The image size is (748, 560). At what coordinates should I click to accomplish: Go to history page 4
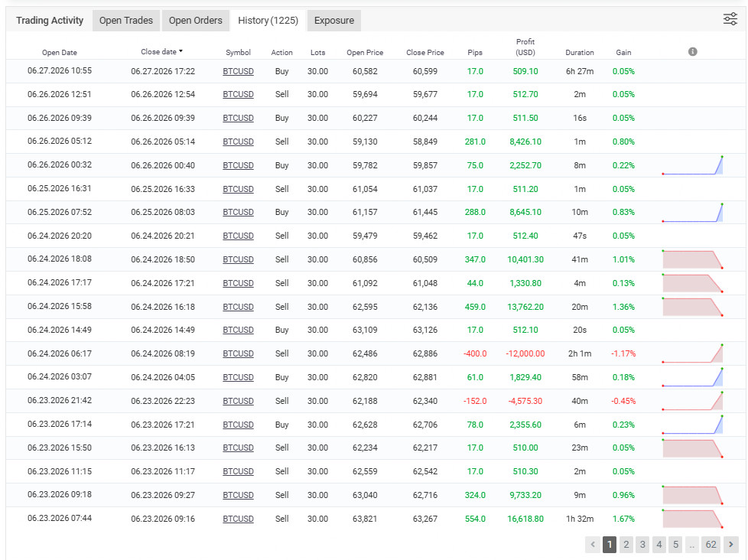point(659,544)
